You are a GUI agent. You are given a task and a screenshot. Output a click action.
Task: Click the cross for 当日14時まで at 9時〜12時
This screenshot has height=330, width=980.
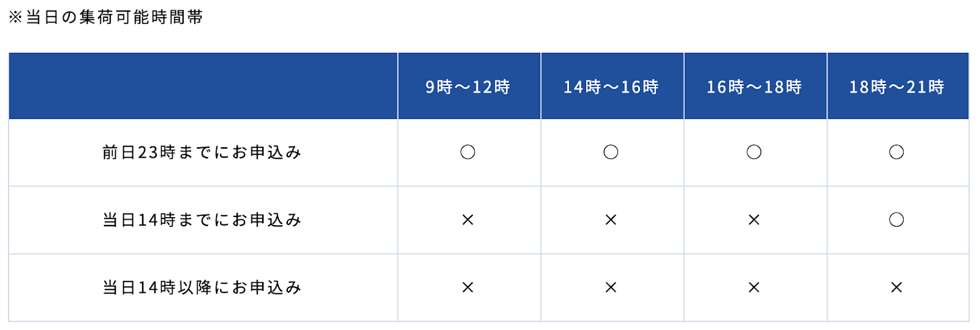click(x=468, y=220)
